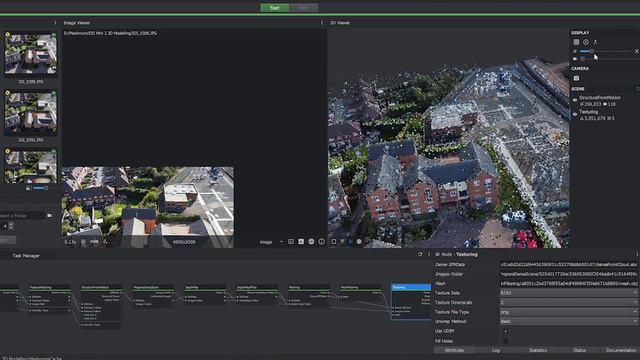This screenshot has width=640, height=360.
Task: Click the scene settings toggle next to SCENE
Action: (637, 89)
